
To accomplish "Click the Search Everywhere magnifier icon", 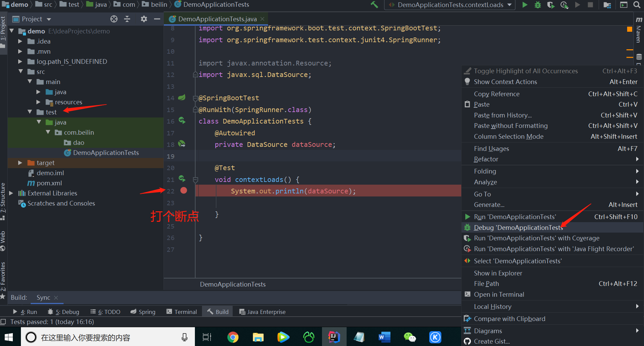I will [x=637, y=5].
